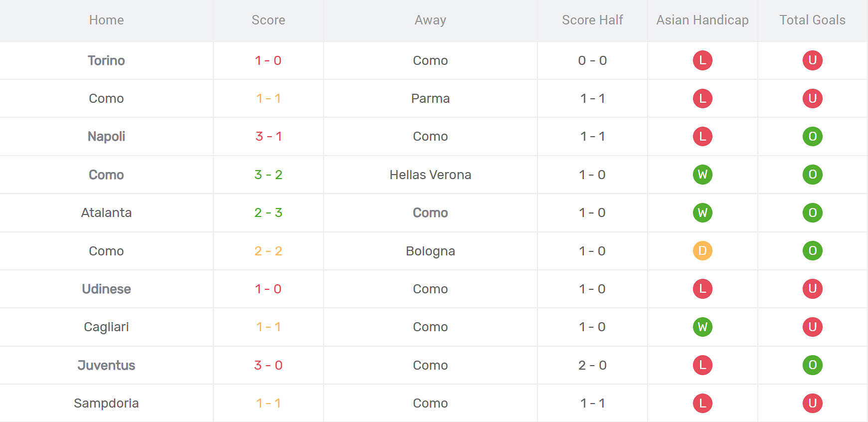Viewport: 868px width, 422px height.
Task: Click the green W badge in Cagliari row
Action: point(702,327)
